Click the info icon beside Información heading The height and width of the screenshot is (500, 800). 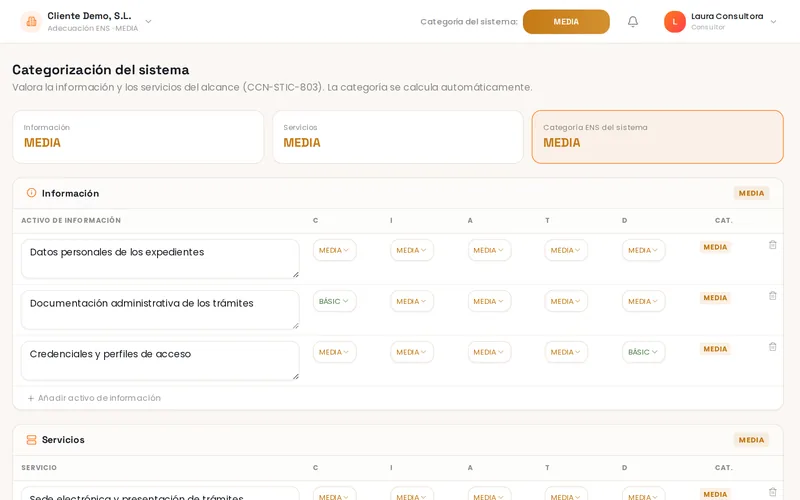(x=31, y=193)
